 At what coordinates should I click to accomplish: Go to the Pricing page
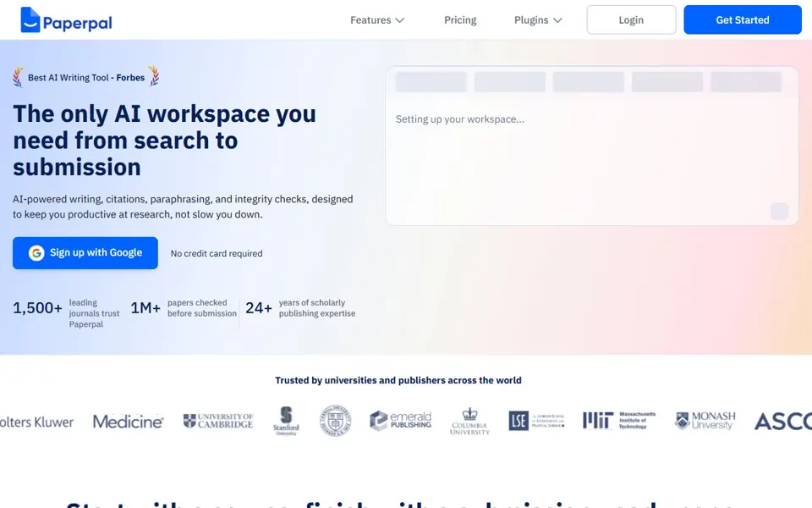(x=460, y=20)
